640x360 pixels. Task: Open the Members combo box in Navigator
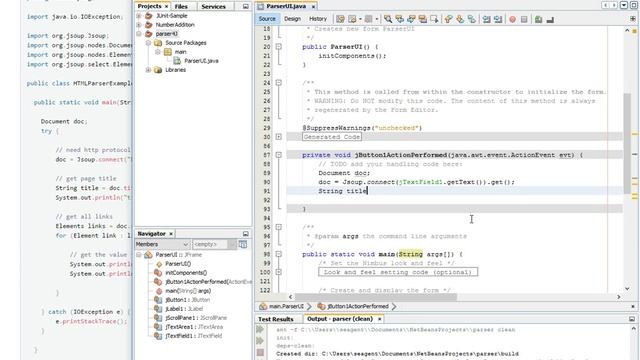pyautogui.click(x=162, y=244)
